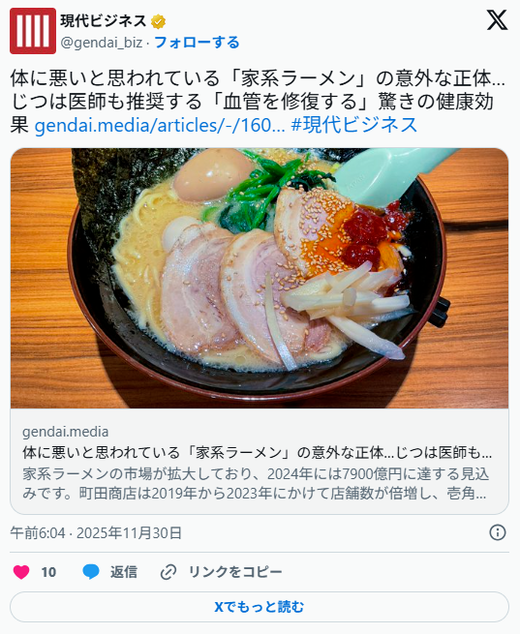
Task: Click the Xでもっと読む button
Action: pyautogui.click(x=259, y=607)
